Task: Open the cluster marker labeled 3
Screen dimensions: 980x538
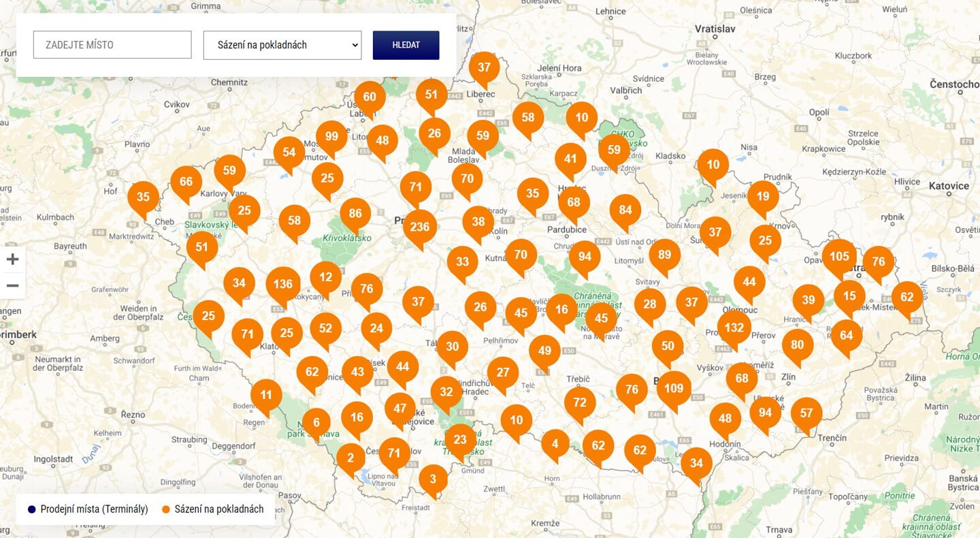Action: point(434,479)
